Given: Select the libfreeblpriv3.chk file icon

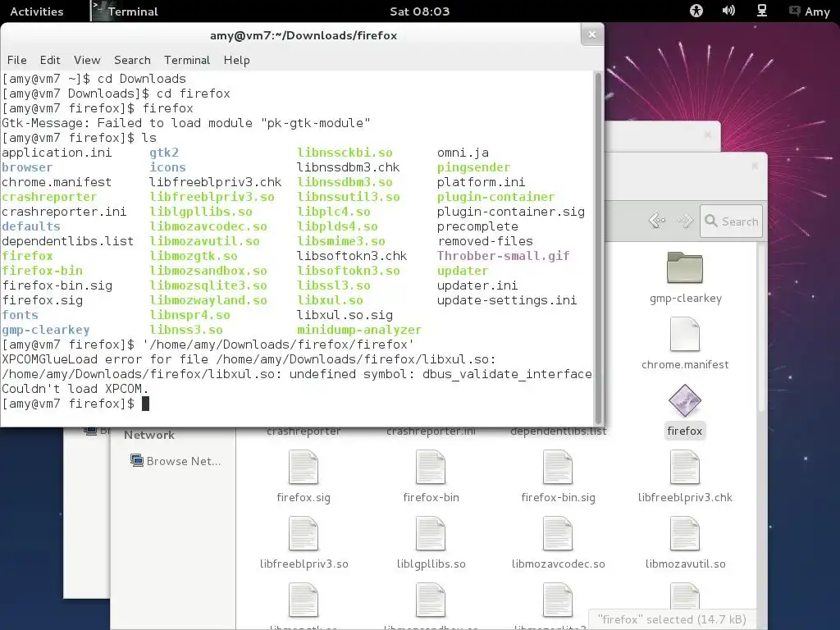Looking at the screenshot, I should 685,467.
